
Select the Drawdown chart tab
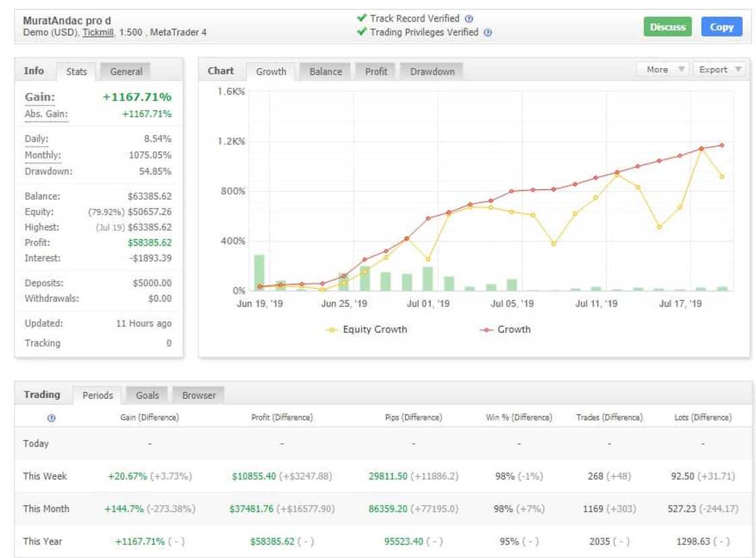[432, 72]
